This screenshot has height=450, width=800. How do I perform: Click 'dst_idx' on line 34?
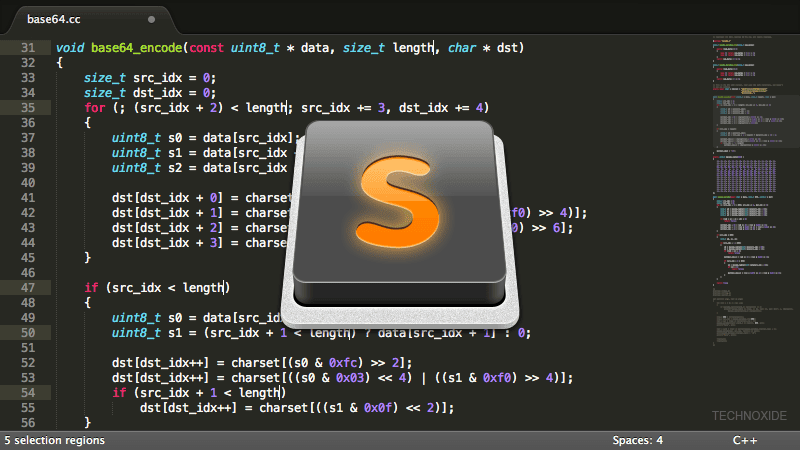(158, 93)
